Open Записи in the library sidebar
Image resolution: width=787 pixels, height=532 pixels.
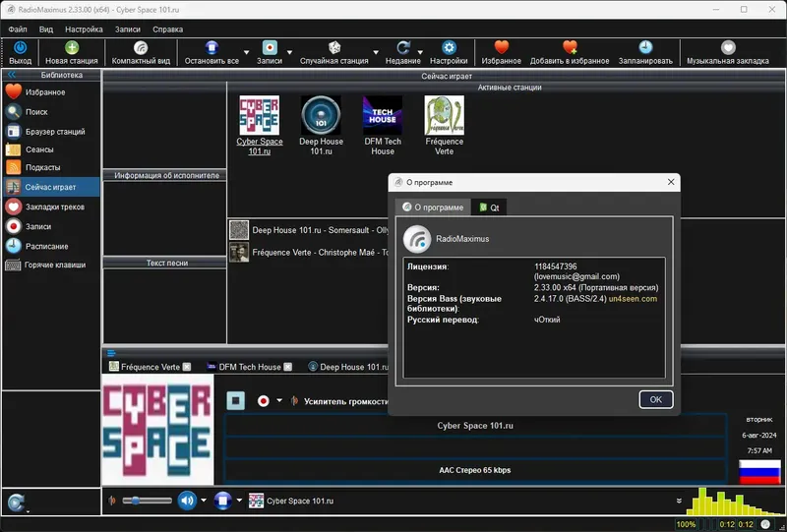[51, 226]
